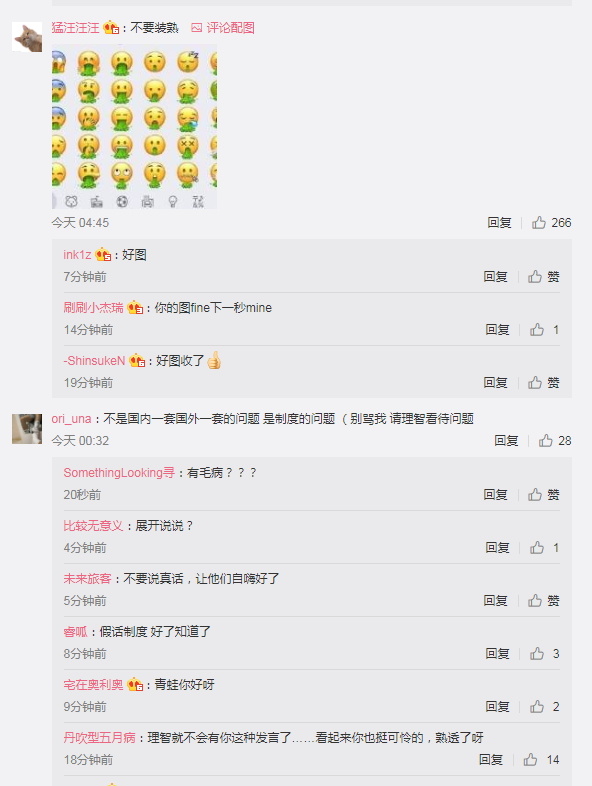Reply to 猛汪汪汪's comment from 04:45
The image size is (592, 786).
click(499, 223)
